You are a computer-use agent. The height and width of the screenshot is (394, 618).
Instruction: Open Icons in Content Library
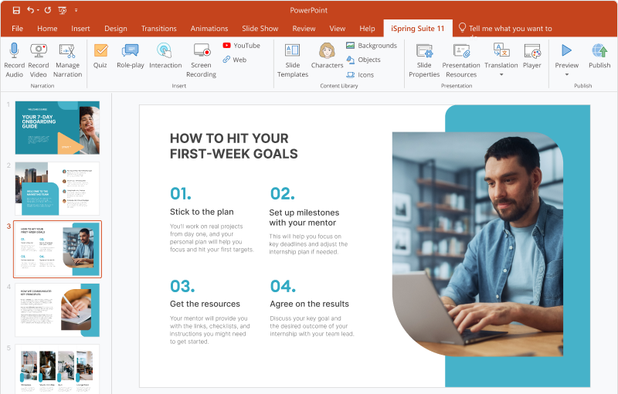[360, 74]
